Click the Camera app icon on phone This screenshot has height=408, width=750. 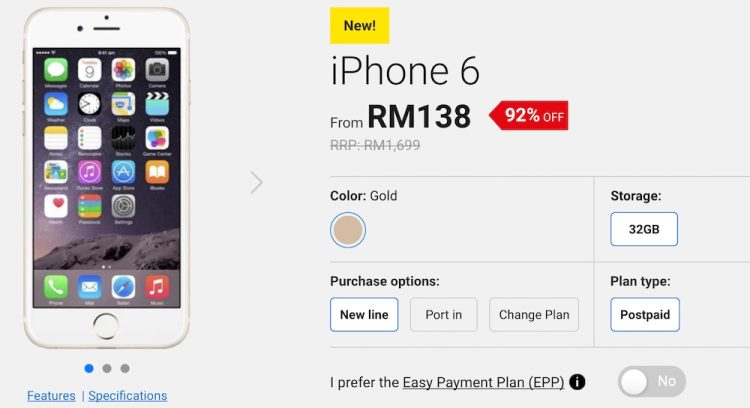[157, 70]
